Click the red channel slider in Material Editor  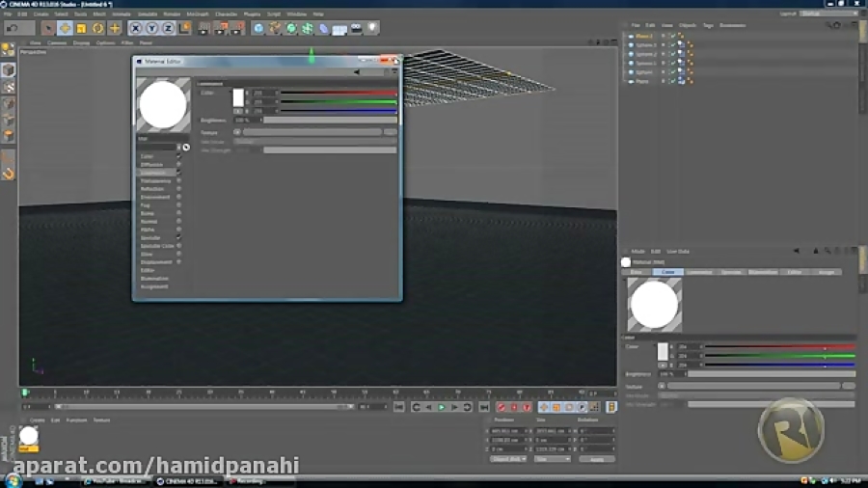click(339, 93)
